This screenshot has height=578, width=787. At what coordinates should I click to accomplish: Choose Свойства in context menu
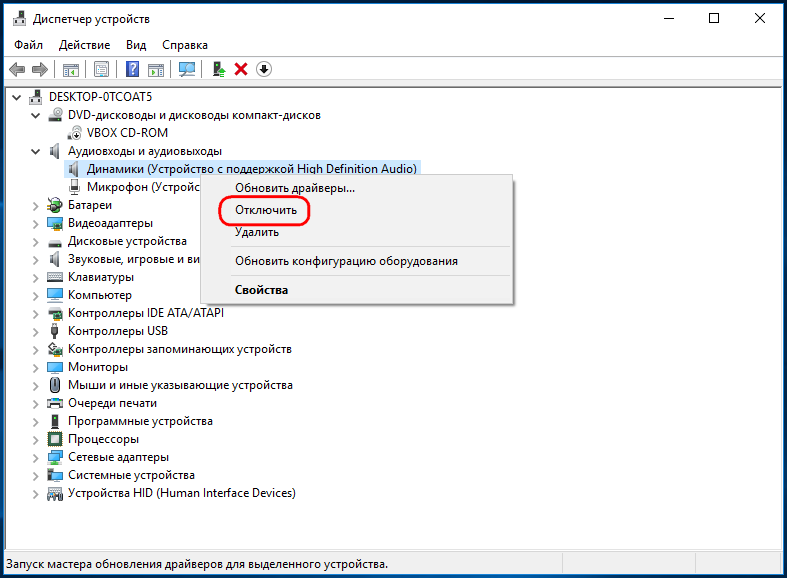[x=357, y=290]
